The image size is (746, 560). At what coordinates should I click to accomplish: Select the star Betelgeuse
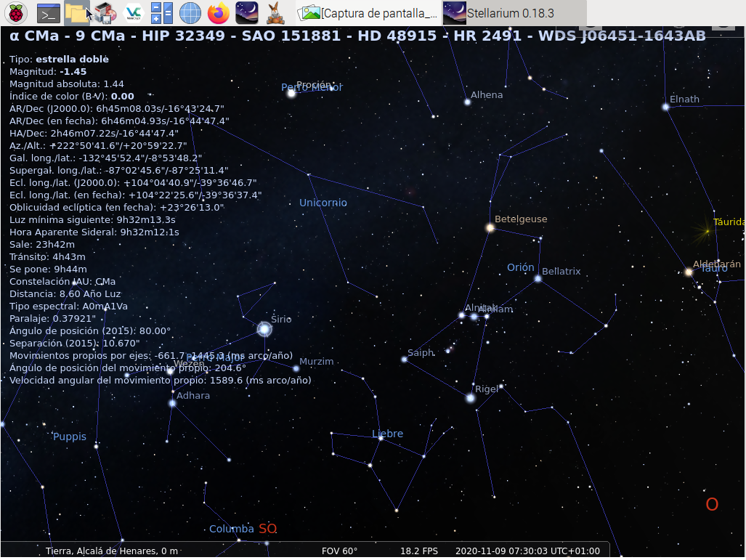490,227
